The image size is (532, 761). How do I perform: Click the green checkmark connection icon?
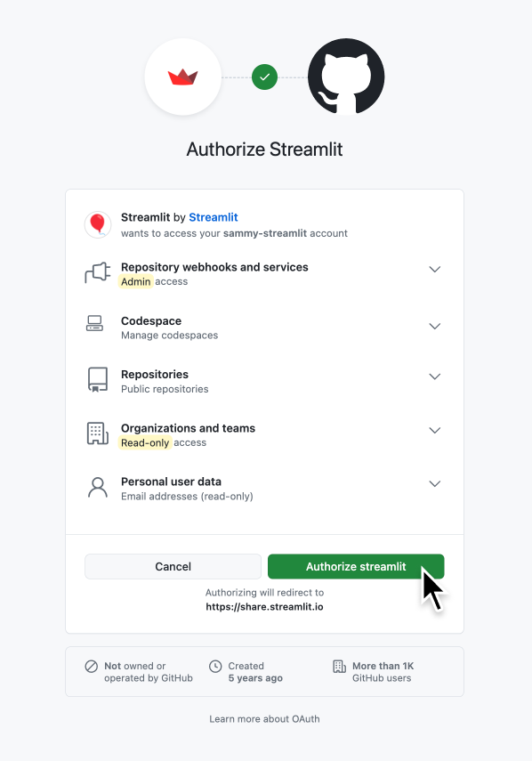tap(264, 77)
